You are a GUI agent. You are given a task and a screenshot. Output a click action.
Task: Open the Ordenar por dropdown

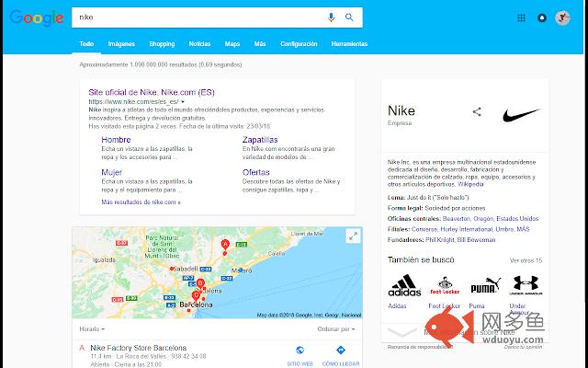tap(336, 329)
